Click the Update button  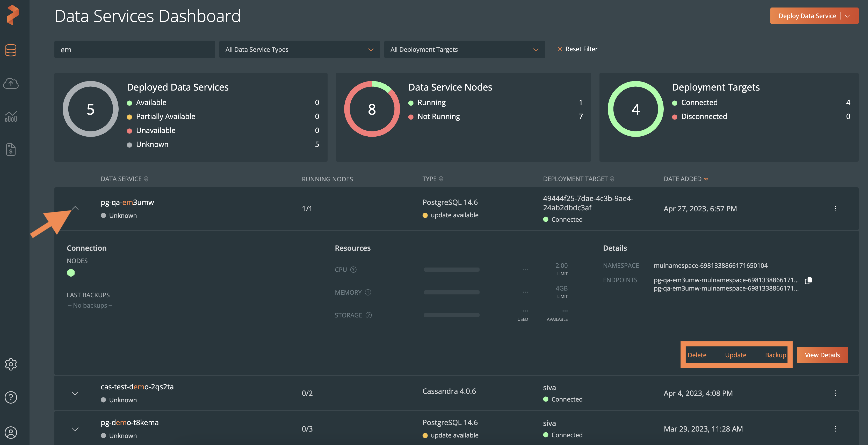[x=736, y=355]
